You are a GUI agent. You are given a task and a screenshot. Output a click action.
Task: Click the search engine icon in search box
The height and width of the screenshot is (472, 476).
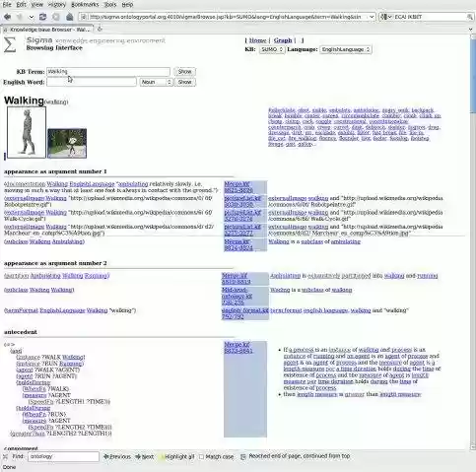(383, 17)
